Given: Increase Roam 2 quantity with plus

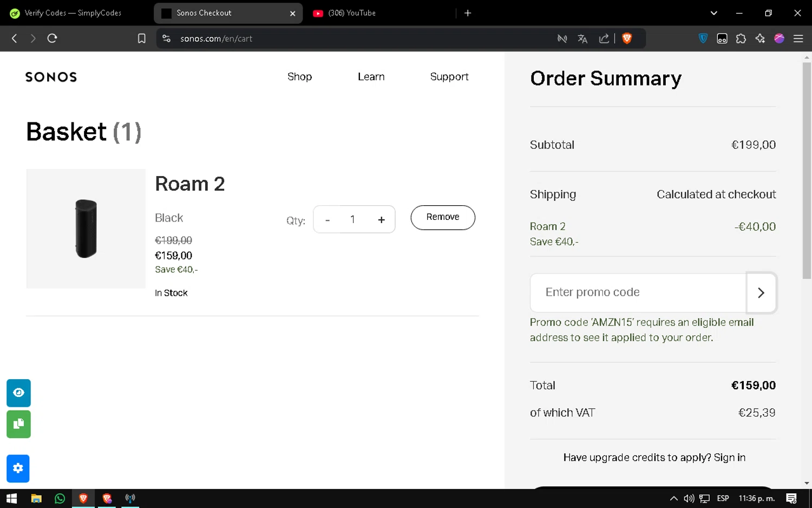Looking at the screenshot, I should tap(382, 220).
